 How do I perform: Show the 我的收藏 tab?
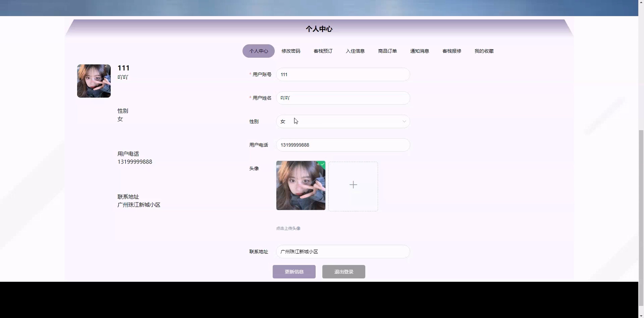coord(484,51)
